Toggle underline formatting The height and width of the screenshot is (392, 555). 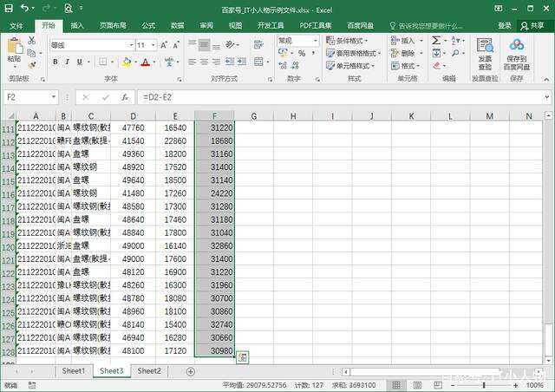pos(79,62)
